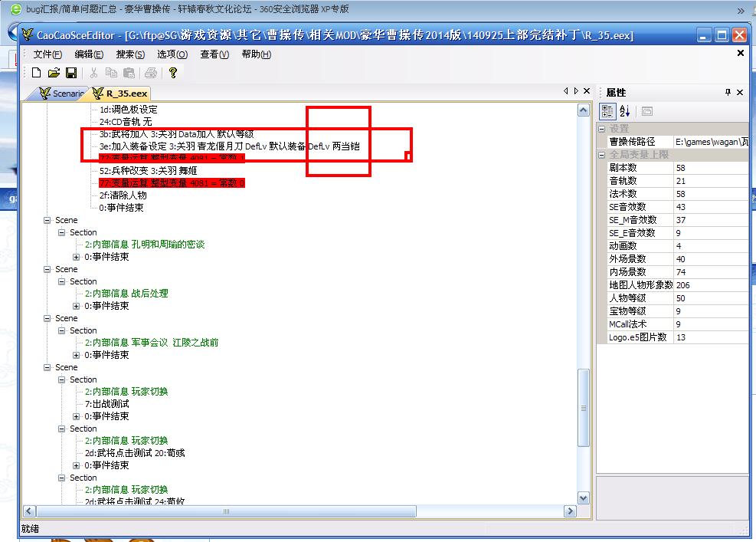Image resolution: width=756 pixels, height=542 pixels.
Task: Select 52:兵种改变 3:关羽 舞姬 row
Action: 148,171
